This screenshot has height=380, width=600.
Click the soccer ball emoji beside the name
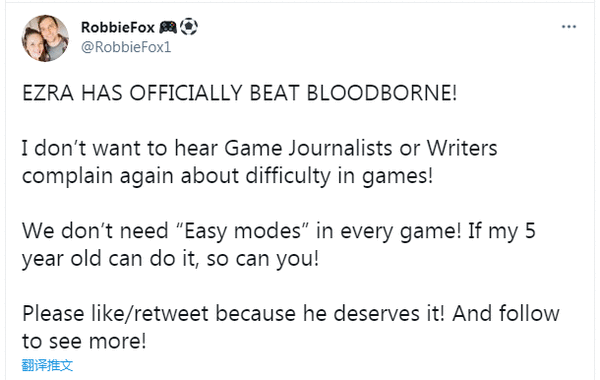pyautogui.click(x=189, y=27)
